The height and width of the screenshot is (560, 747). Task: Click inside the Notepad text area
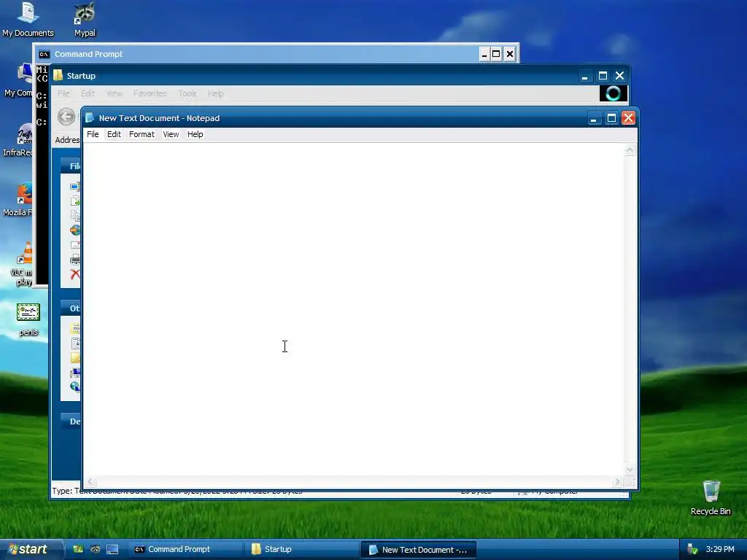pos(354,309)
